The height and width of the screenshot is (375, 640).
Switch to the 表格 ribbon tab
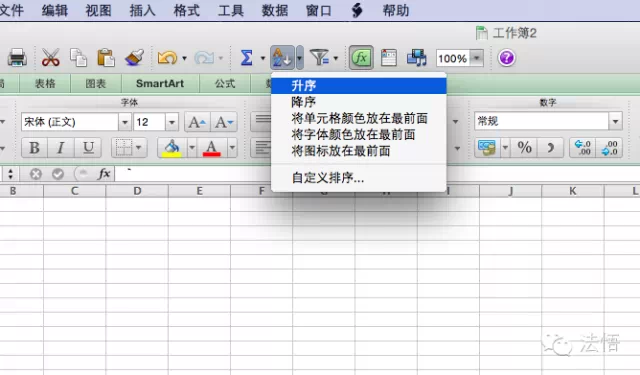tap(45, 84)
